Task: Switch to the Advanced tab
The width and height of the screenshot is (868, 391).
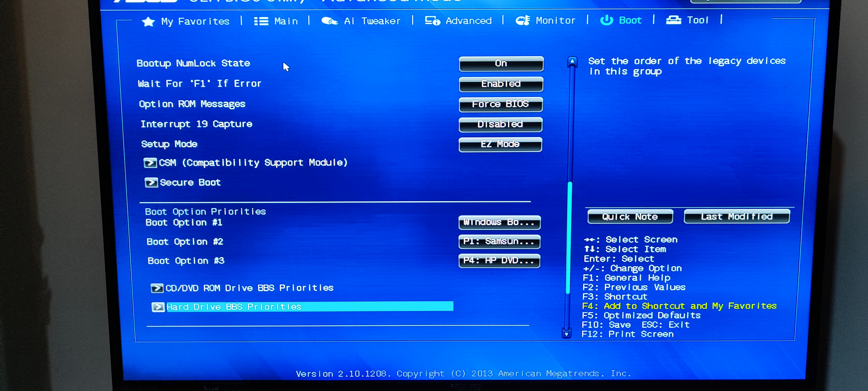Action: [x=458, y=21]
